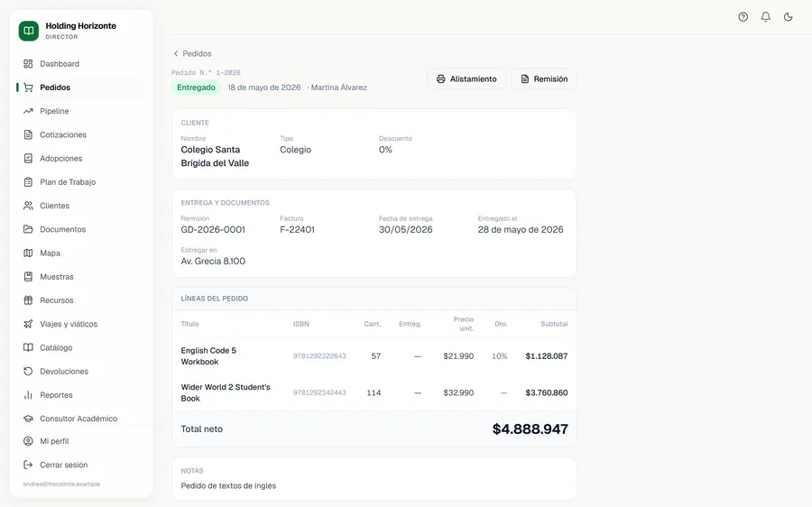812x507 pixels.
Task: Select the Pipeline trend icon
Action: (x=28, y=111)
